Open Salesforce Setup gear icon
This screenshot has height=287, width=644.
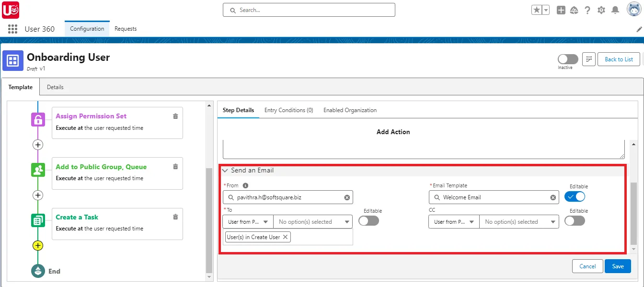coord(601,10)
